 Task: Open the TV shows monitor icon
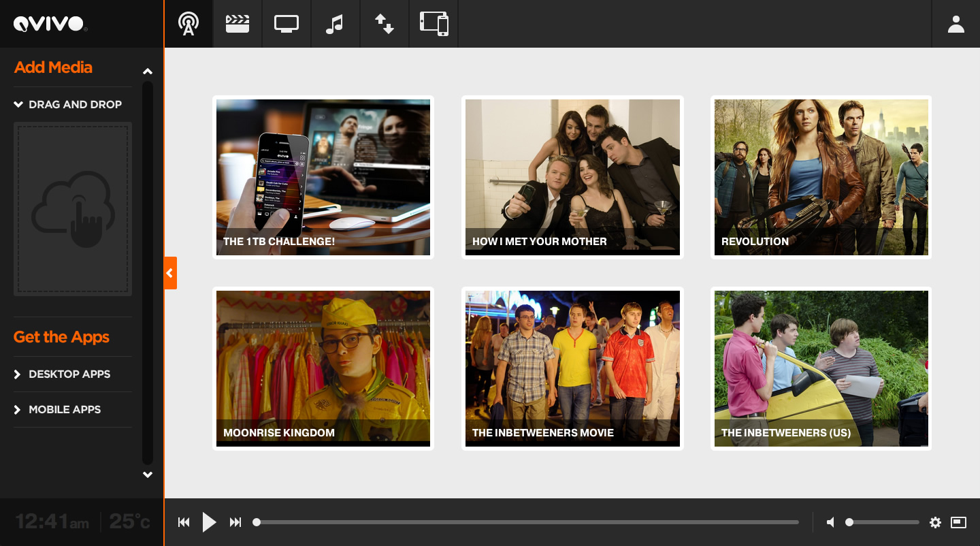287,24
